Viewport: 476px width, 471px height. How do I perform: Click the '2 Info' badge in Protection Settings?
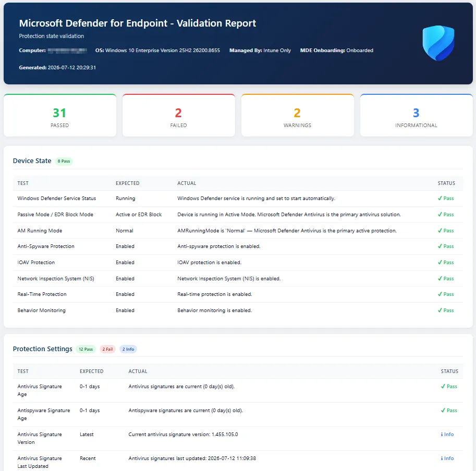click(128, 349)
